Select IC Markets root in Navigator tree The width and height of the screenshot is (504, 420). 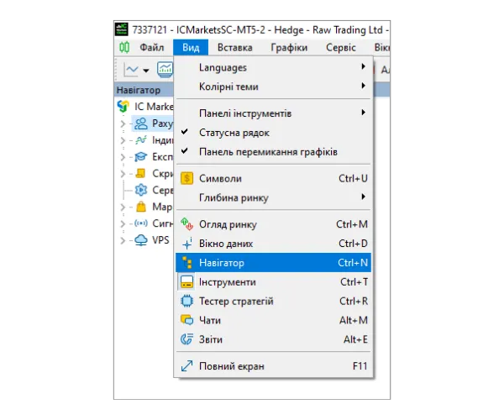(151, 107)
